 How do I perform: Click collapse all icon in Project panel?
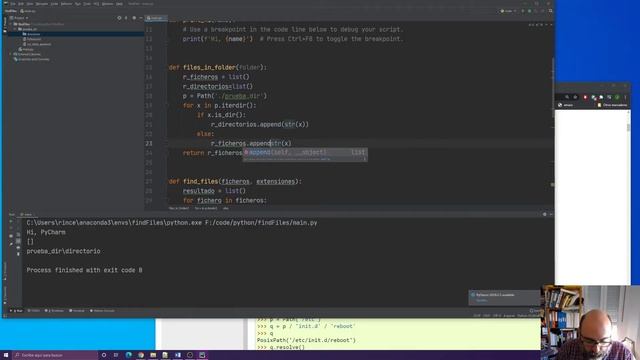coord(126,18)
